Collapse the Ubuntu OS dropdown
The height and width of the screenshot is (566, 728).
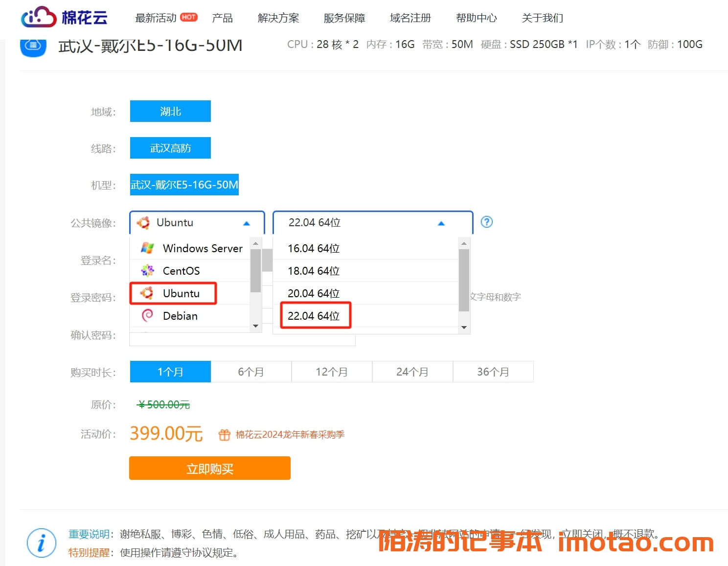197,223
